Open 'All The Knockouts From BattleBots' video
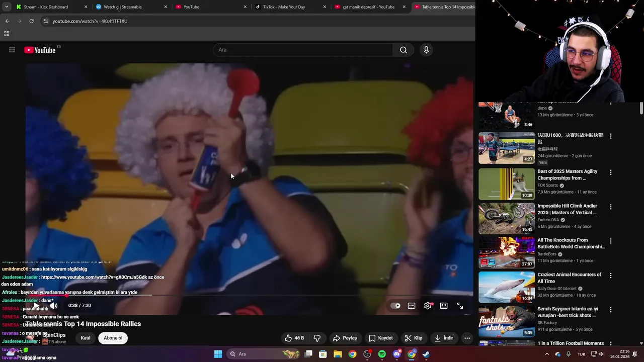 571,243
